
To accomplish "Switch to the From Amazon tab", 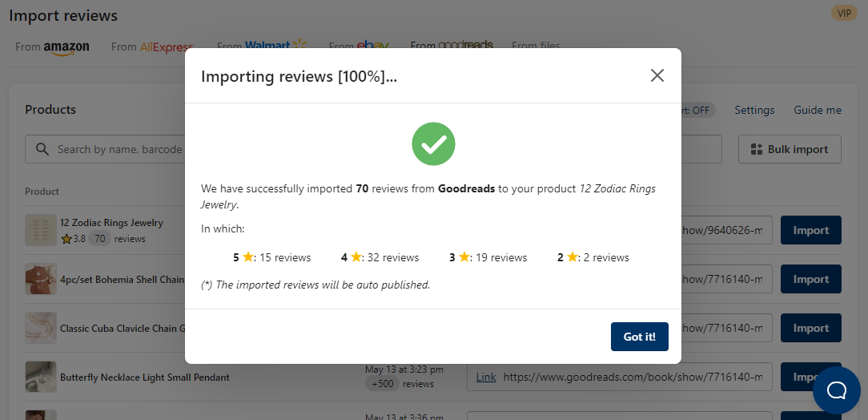I will click(53, 47).
